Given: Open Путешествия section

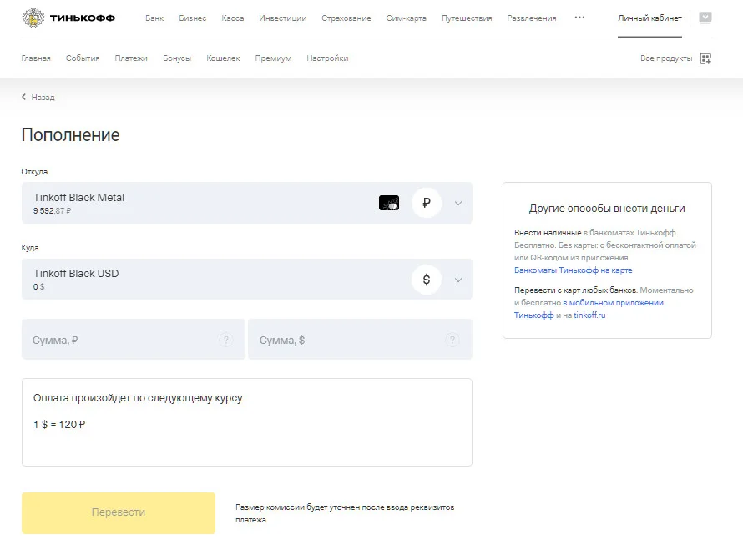Looking at the screenshot, I should 467,18.
